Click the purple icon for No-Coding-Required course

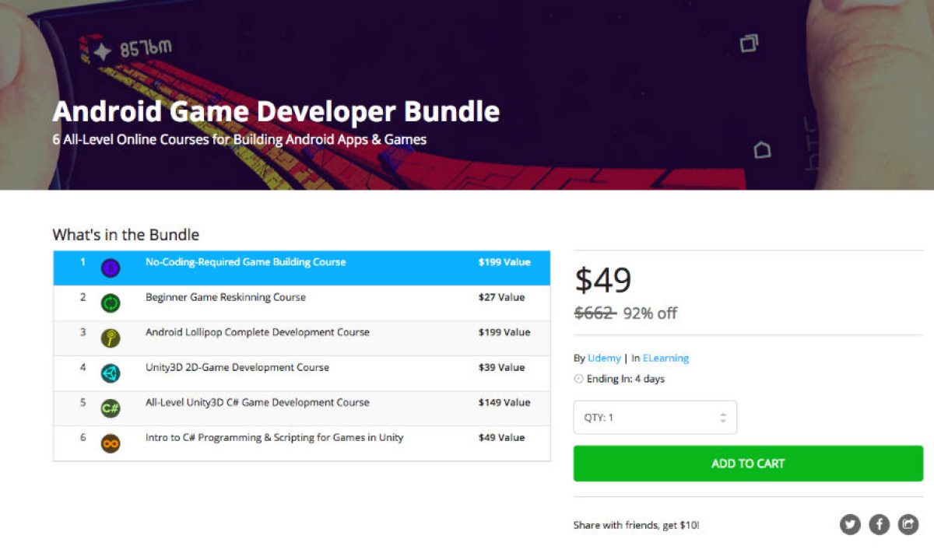tap(111, 268)
